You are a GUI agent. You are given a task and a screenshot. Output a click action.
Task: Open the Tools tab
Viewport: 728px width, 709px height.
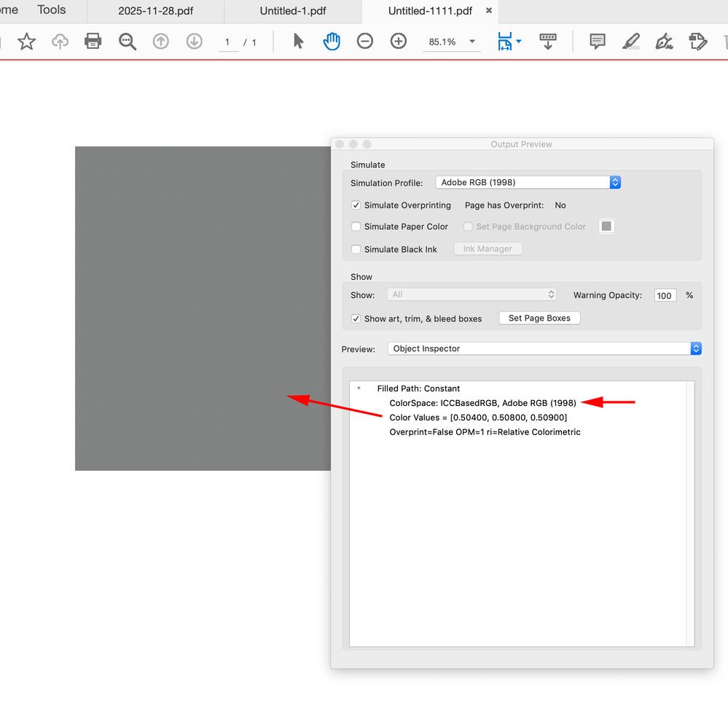(52, 9)
